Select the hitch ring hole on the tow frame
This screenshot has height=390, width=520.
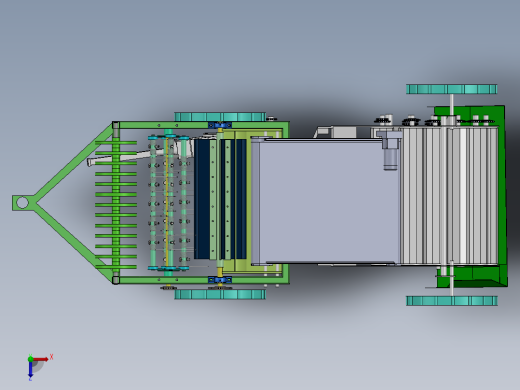coord(22,203)
